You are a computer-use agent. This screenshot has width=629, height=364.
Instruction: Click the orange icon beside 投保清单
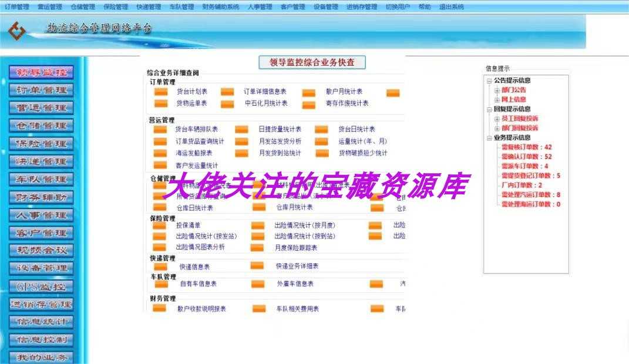click(159, 225)
